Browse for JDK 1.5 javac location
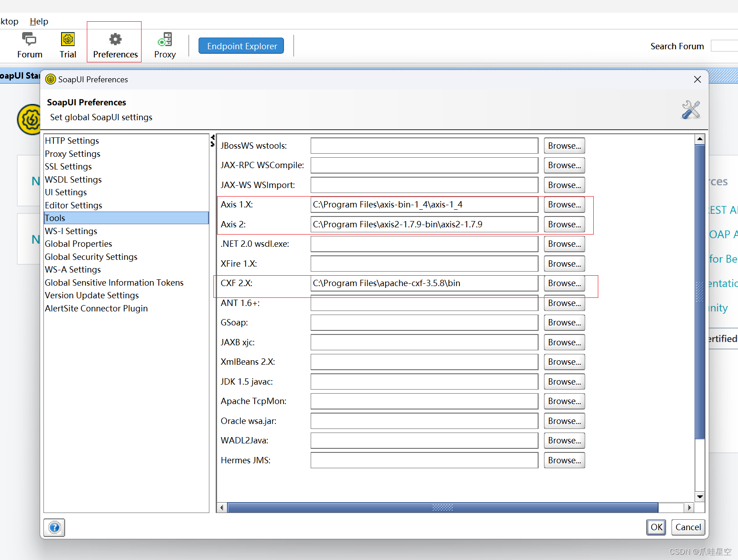Viewport: 738px width, 560px height. click(564, 381)
